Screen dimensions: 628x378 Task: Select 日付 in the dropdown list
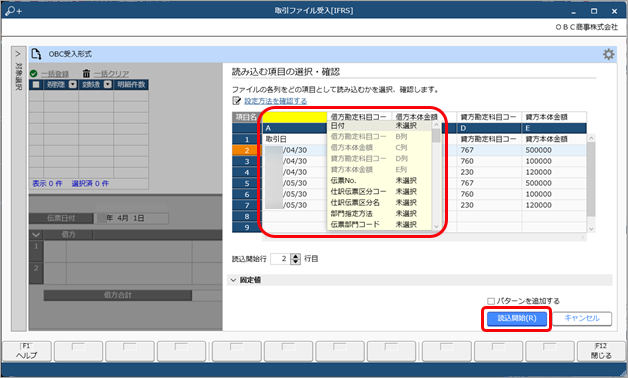click(x=380, y=126)
